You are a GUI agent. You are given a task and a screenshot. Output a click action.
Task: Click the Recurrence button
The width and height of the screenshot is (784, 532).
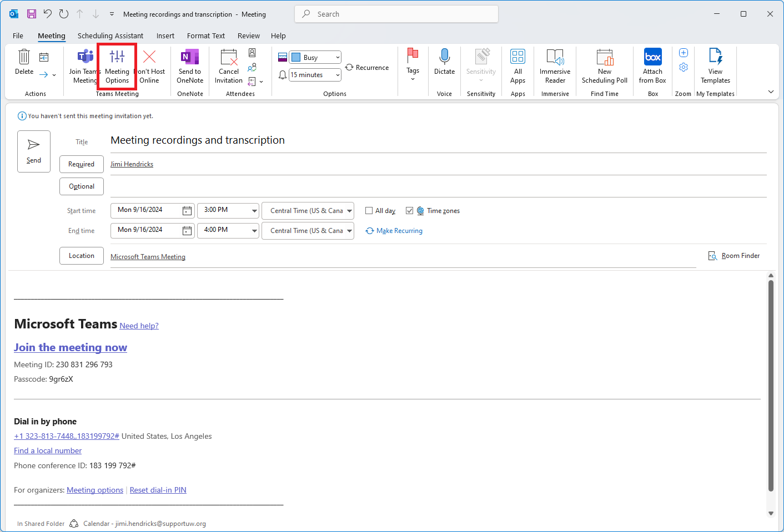tap(367, 68)
